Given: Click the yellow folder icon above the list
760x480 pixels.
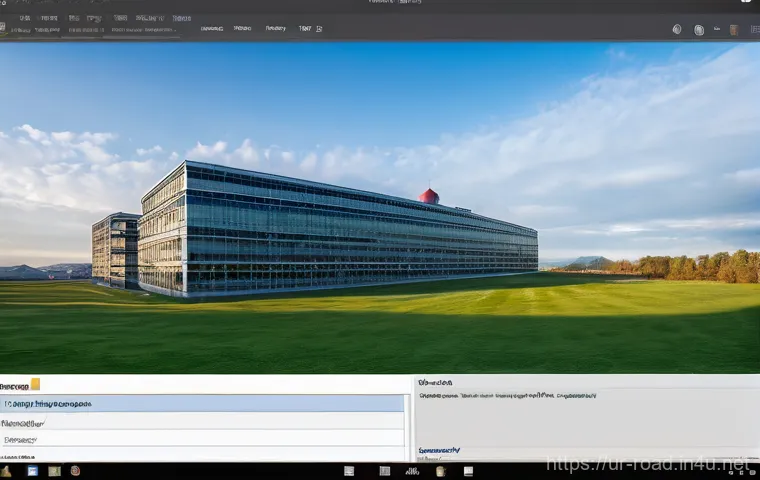Looking at the screenshot, I should 35,383.
